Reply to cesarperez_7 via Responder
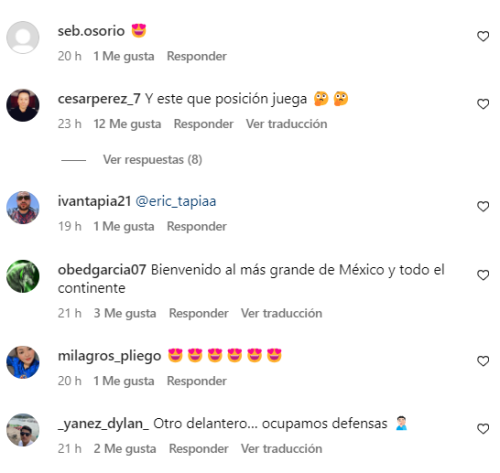 tap(203, 124)
